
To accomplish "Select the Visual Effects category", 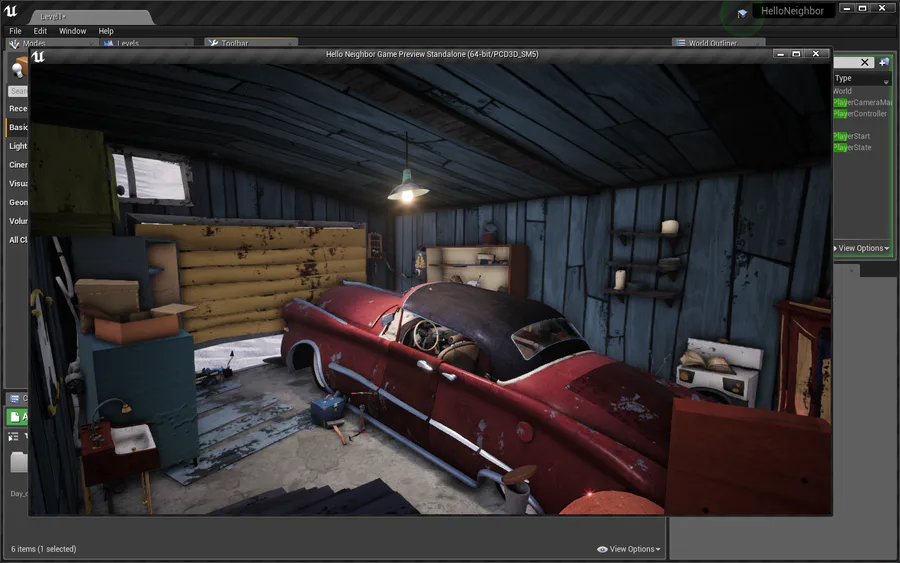I will click(18, 184).
